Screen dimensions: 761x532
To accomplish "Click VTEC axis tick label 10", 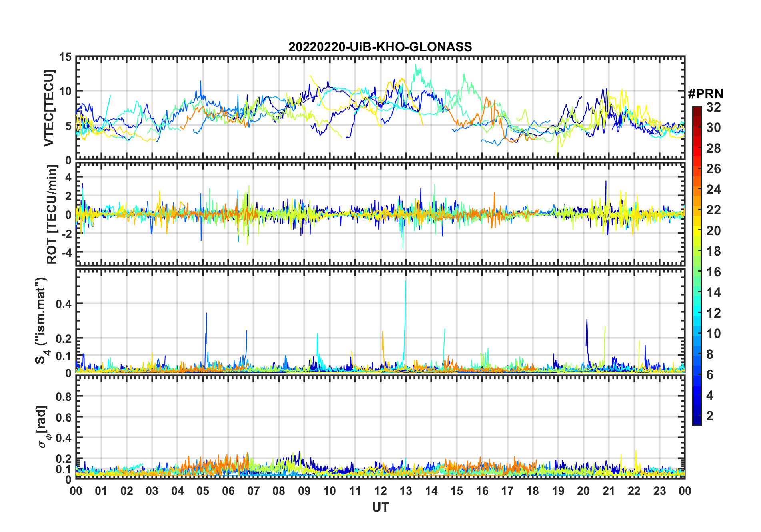I will (65, 91).
